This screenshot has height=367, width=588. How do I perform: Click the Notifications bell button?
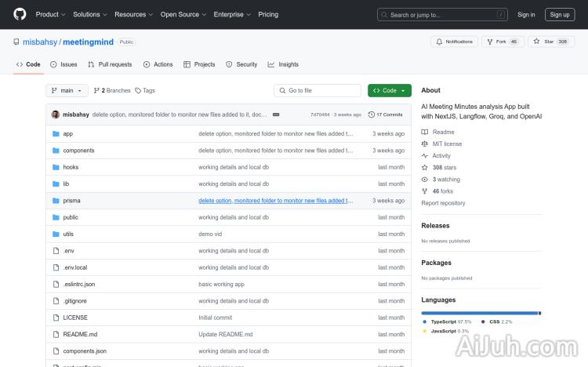[454, 42]
